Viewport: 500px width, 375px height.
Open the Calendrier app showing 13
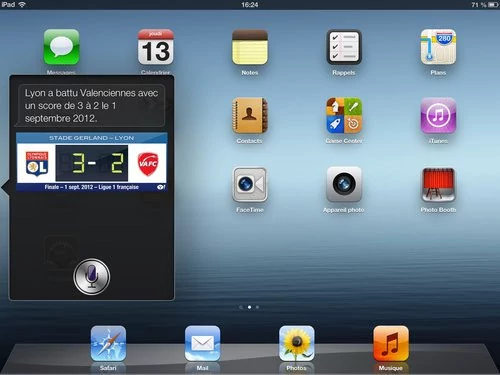[x=156, y=47]
